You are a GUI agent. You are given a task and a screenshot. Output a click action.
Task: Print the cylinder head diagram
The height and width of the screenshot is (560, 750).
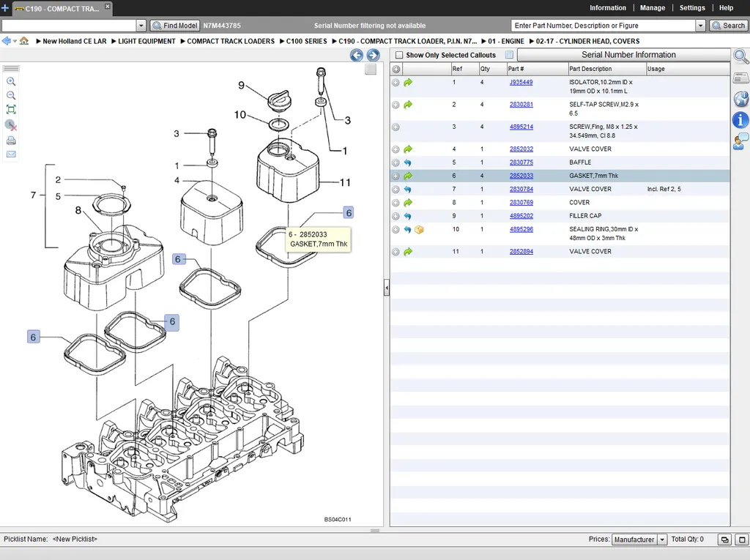point(11,140)
